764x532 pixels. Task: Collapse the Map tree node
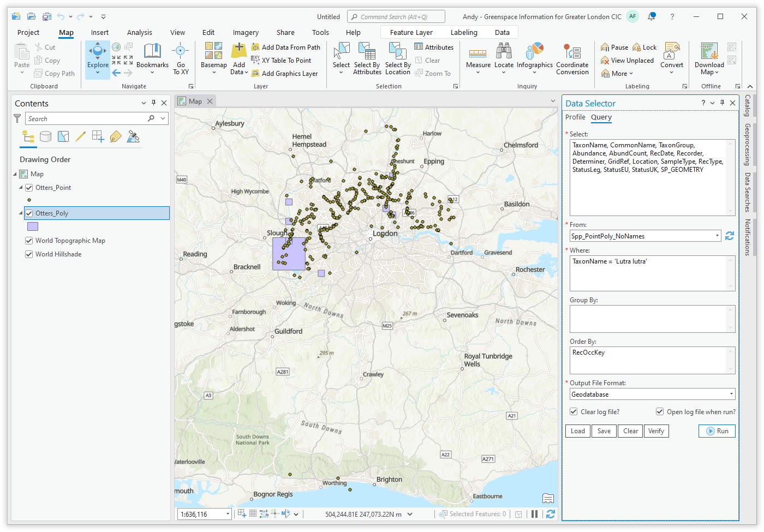[x=15, y=174]
